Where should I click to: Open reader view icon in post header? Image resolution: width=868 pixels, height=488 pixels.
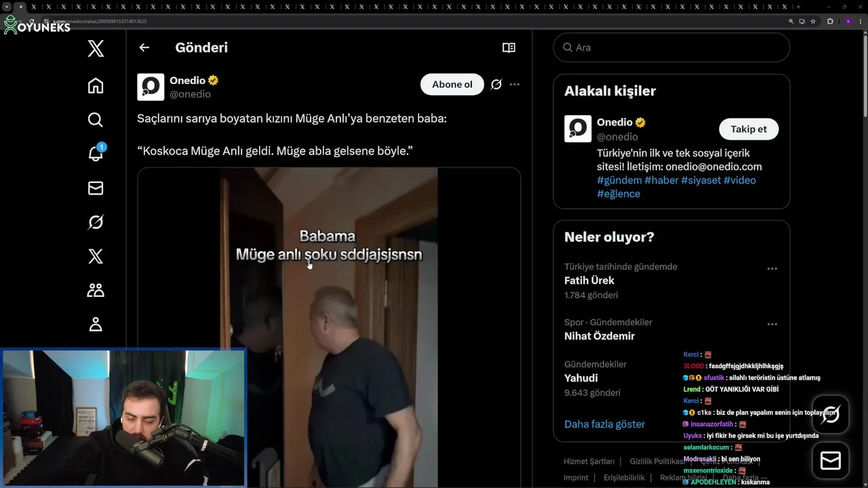pyautogui.click(x=509, y=47)
